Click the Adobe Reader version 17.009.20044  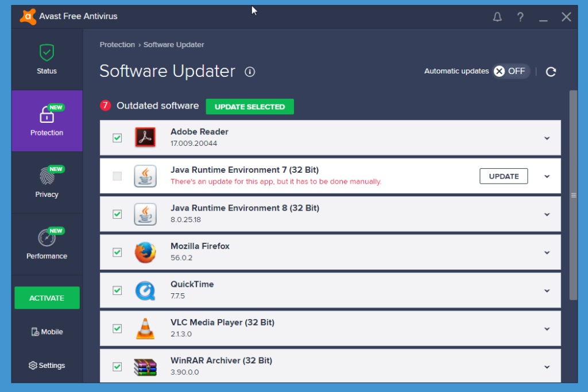coord(194,143)
